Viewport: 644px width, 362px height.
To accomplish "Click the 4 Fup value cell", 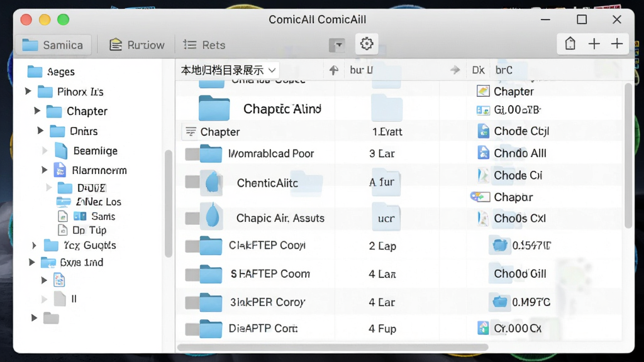I will coord(382,329).
